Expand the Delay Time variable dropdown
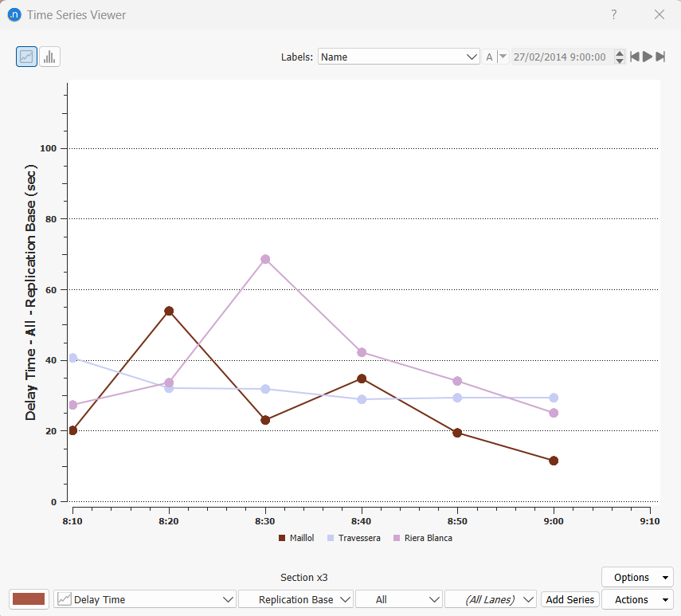 pyautogui.click(x=145, y=599)
